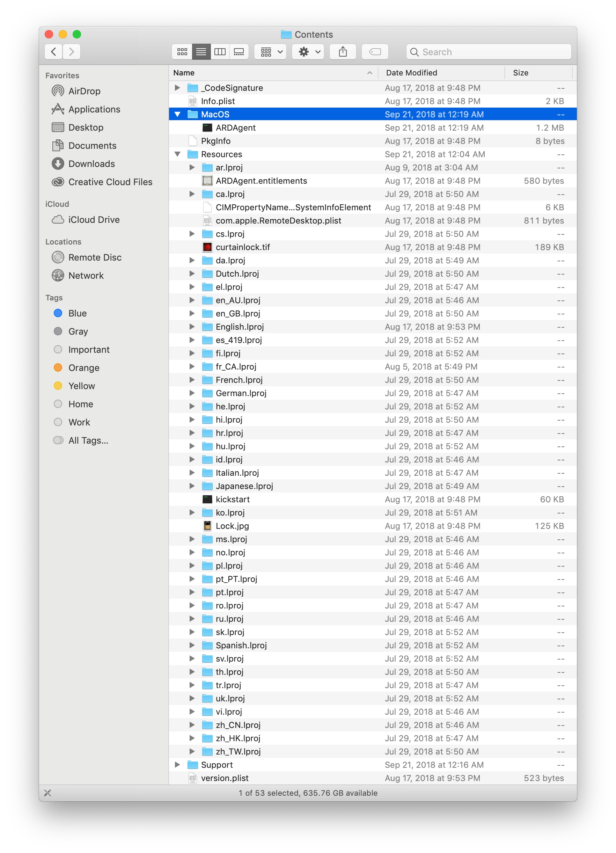Expand the zh_TW.lproj folder
This screenshot has height=853, width=616.
tap(192, 752)
